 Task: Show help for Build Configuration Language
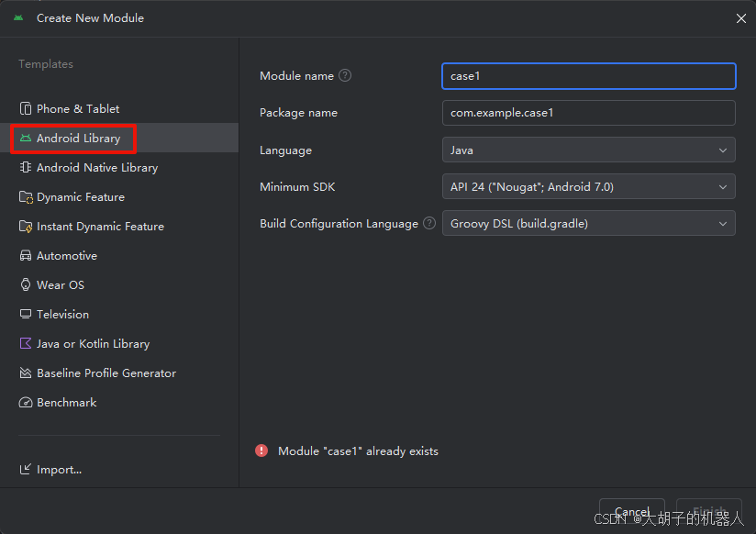429,223
